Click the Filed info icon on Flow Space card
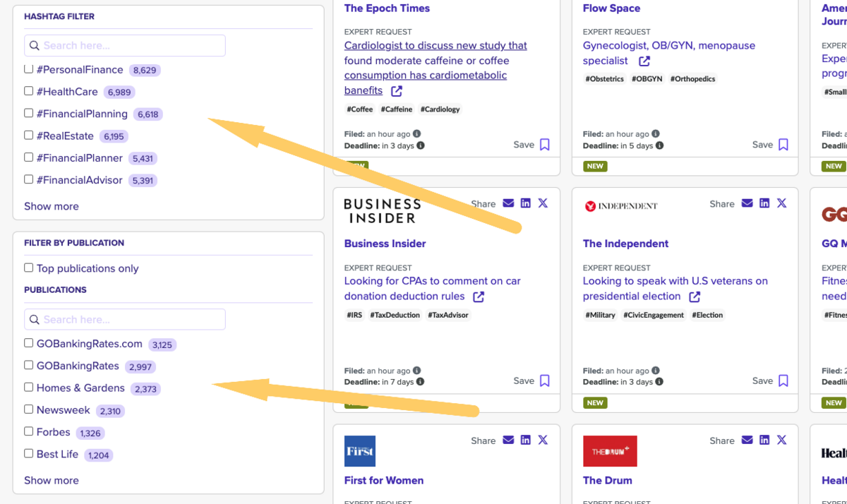The height and width of the screenshot is (504, 847). pos(656,133)
